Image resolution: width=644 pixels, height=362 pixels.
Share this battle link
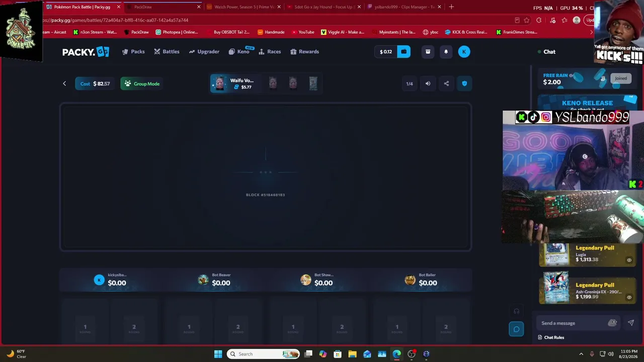tap(446, 83)
